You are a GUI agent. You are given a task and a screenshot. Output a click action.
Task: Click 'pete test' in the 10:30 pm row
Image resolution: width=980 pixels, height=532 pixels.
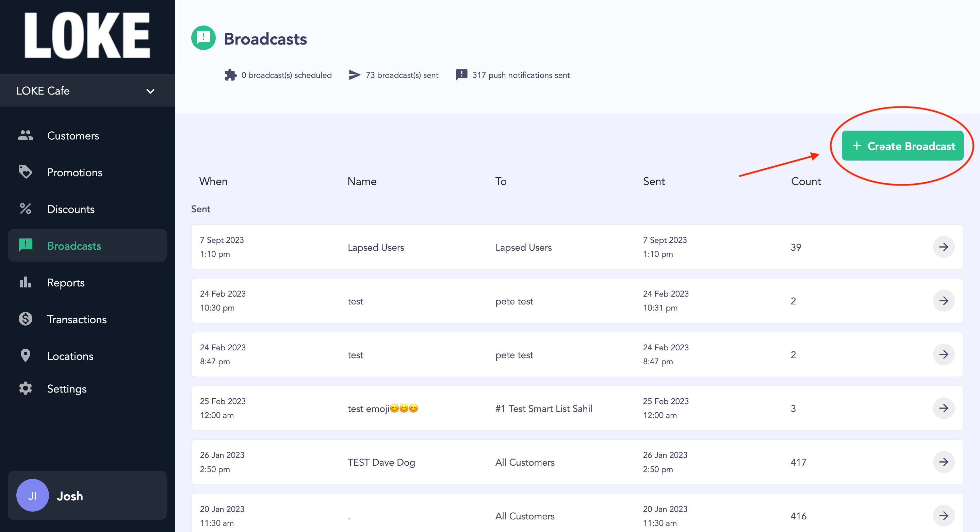point(514,301)
